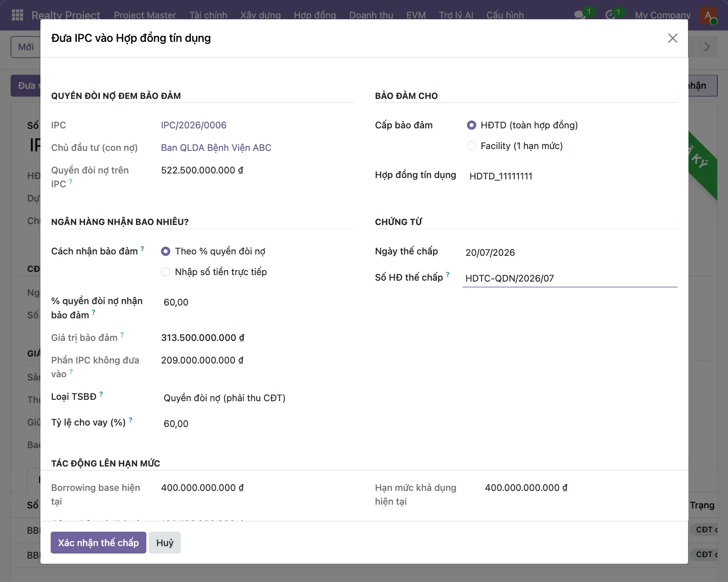Open Ngày thế chấp date picker
Screen dimensions: 728x582
click(570, 253)
